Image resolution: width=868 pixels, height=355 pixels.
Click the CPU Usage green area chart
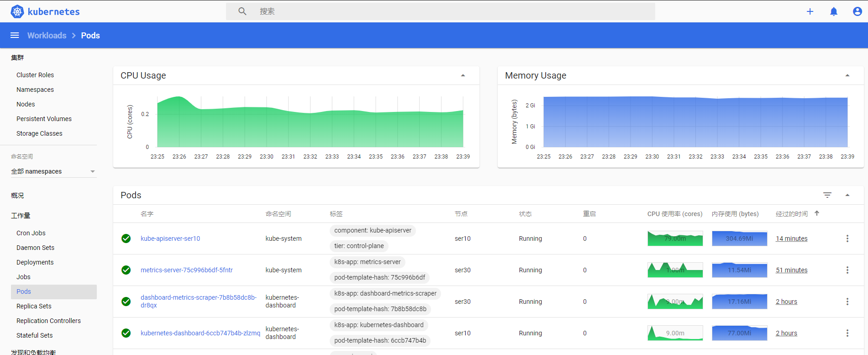point(310,122)
